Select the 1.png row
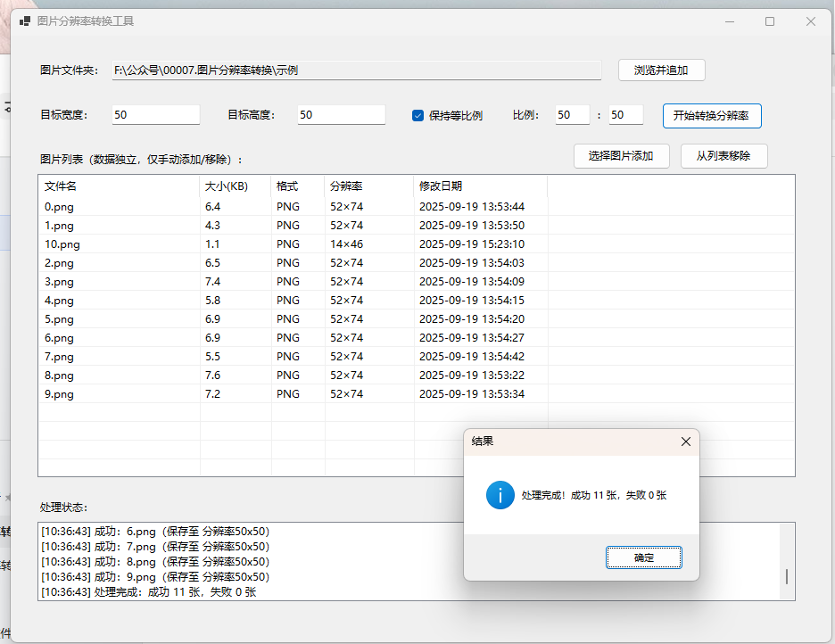The width and height of the screenshot is (835, 644). click(x=417, y=225)
